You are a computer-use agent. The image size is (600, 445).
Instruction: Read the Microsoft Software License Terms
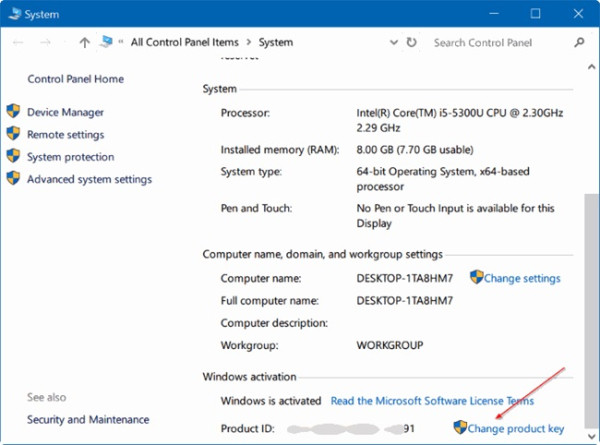point(432,401)
